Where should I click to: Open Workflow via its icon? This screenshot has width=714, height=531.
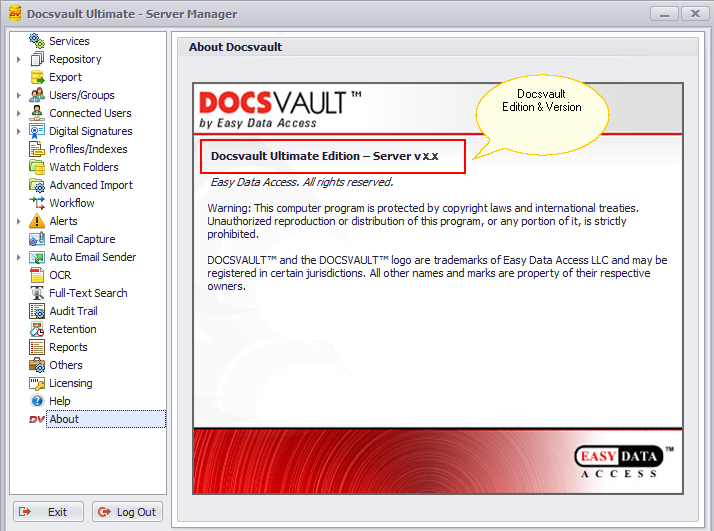(37, 203)
